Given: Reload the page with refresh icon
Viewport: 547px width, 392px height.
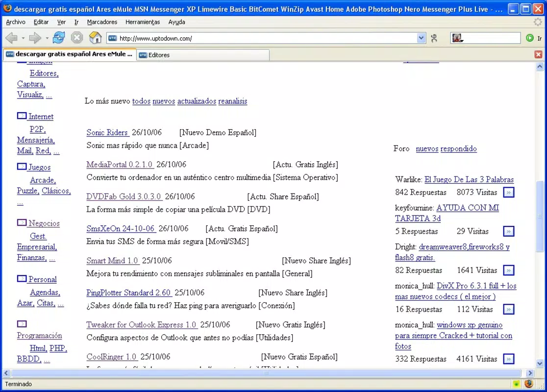Looking at the screenshot, I should (59, 37).
